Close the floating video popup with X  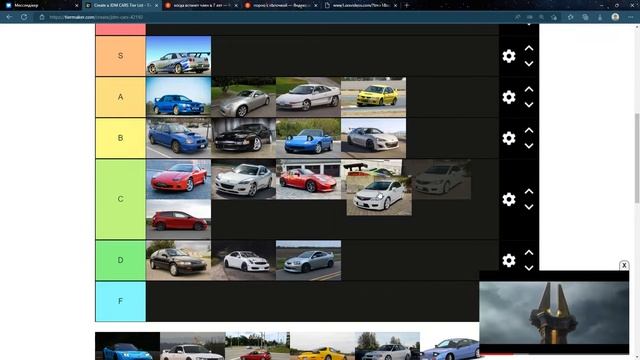(624, 265)
